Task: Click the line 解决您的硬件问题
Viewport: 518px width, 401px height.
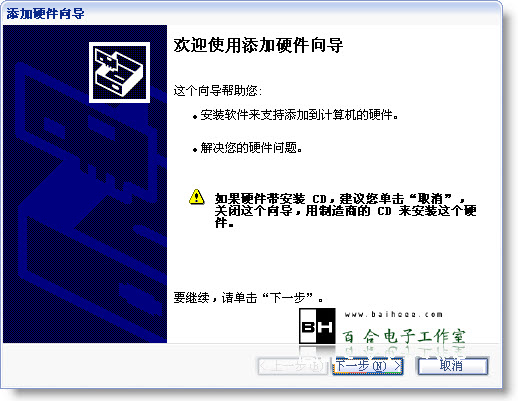Action: point(251,148)
